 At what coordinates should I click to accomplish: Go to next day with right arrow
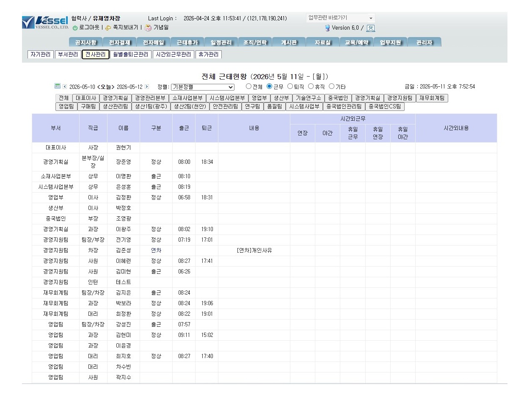pos(147,87)
